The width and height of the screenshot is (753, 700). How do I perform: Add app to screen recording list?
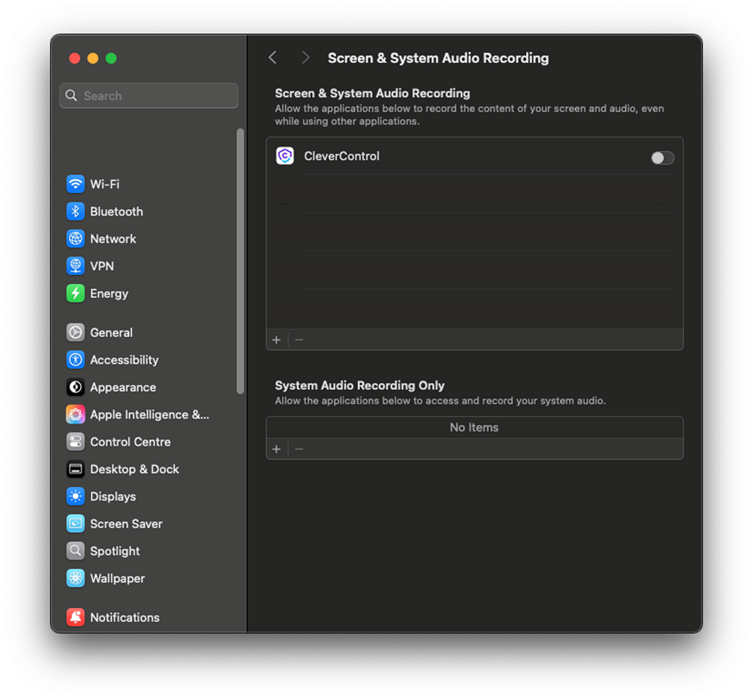click(276, 340)
